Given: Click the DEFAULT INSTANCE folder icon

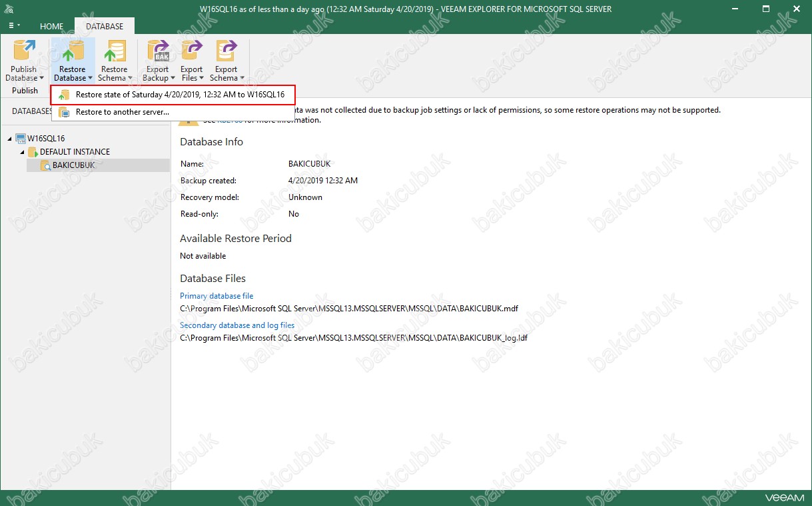Looking at the screenshot, I should pyautogui.click(x=33, y=152).
